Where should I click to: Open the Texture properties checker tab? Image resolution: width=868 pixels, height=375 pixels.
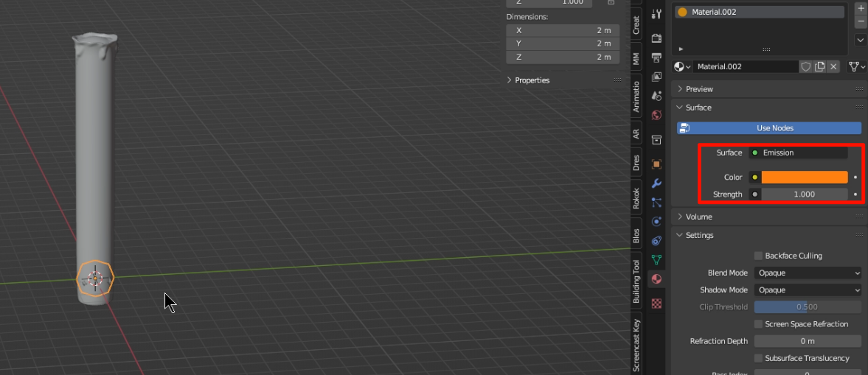[656, 303]
